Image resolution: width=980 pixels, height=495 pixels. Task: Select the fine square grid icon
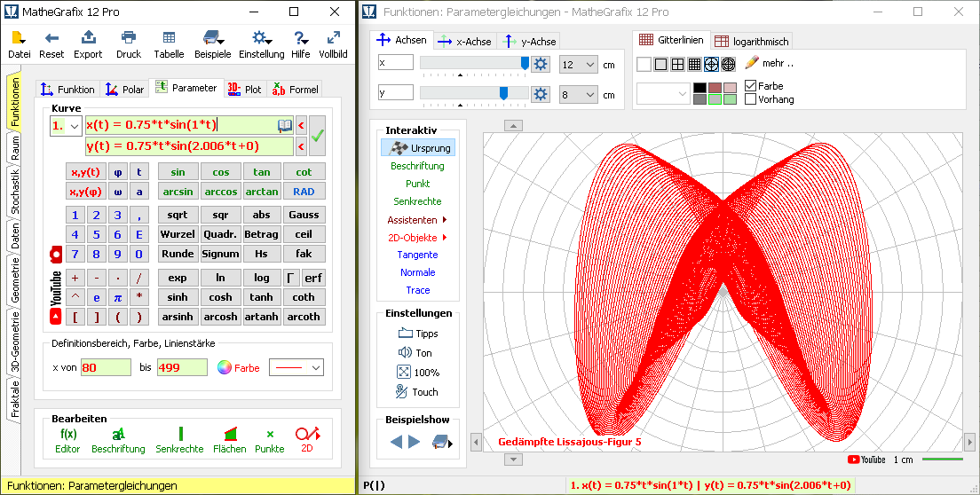pyautogui.click(x=694, y=64)
